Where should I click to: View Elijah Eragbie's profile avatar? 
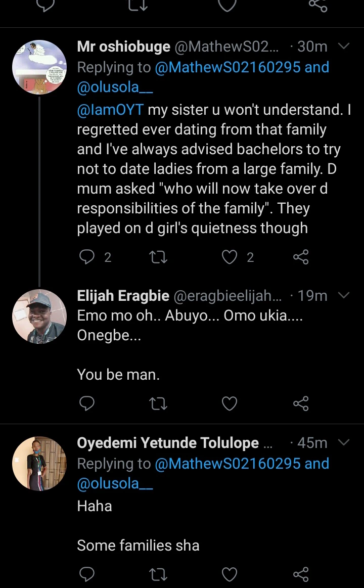[39, 316]
